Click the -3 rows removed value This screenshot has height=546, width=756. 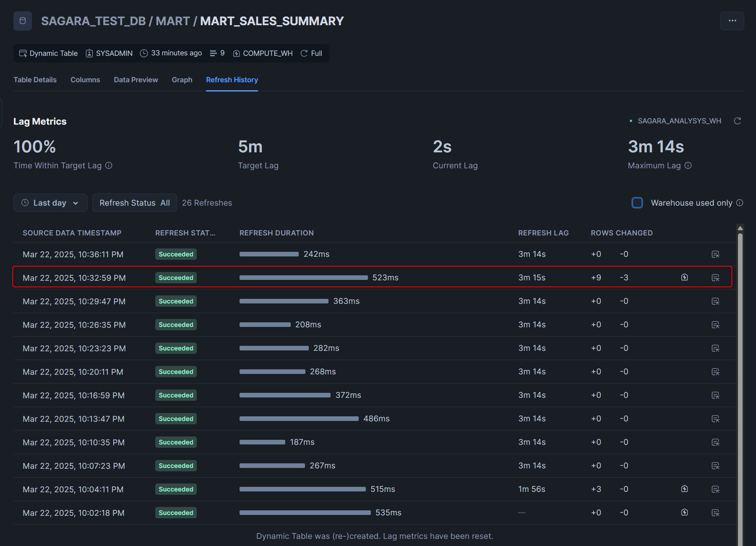click(624, 278)
